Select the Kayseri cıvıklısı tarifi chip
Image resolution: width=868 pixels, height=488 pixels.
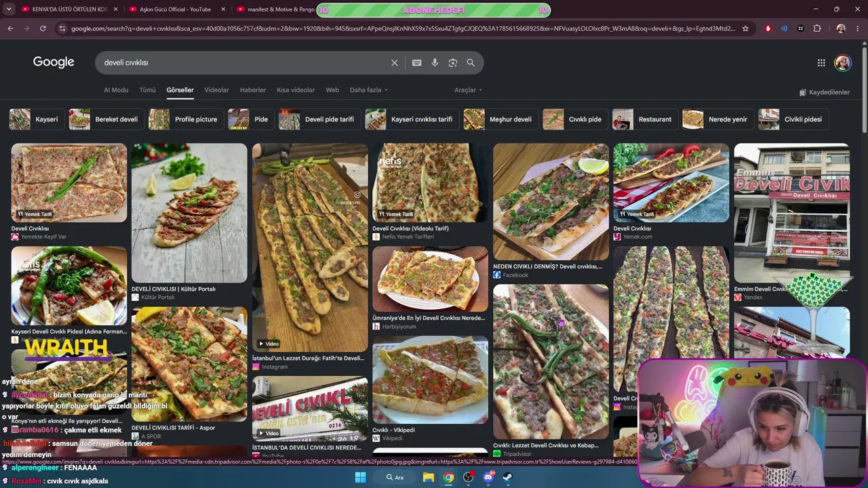click(412, 119)
